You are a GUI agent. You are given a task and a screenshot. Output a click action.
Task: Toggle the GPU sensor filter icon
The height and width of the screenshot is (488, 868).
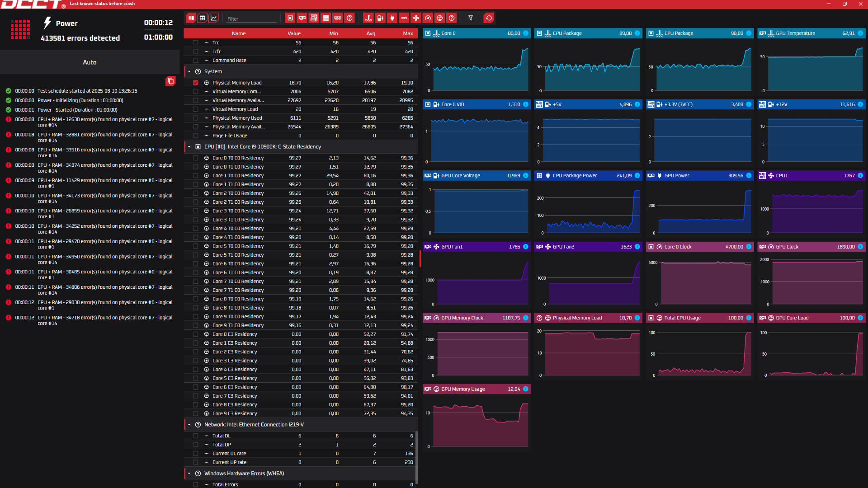click(302, 18)
